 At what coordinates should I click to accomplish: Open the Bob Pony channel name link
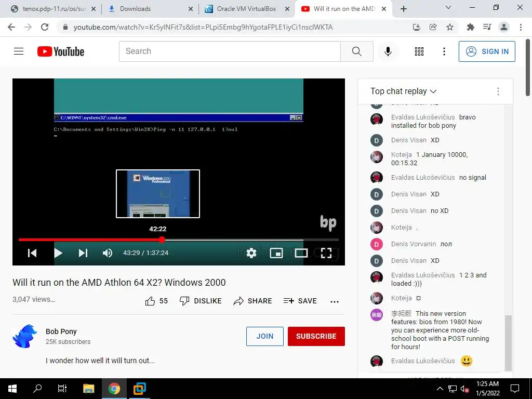[x=61, y=331]
